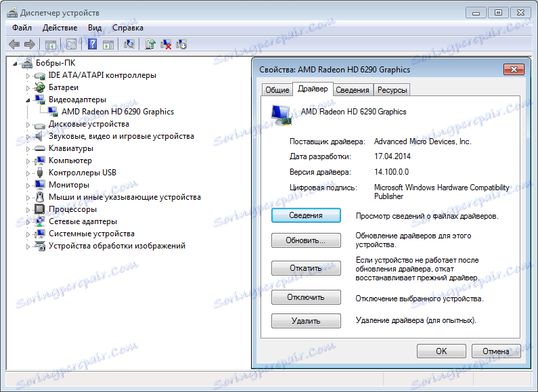Click the Мыши mouse icon
This screenshot has width=538, height=392.
point(40,197)
